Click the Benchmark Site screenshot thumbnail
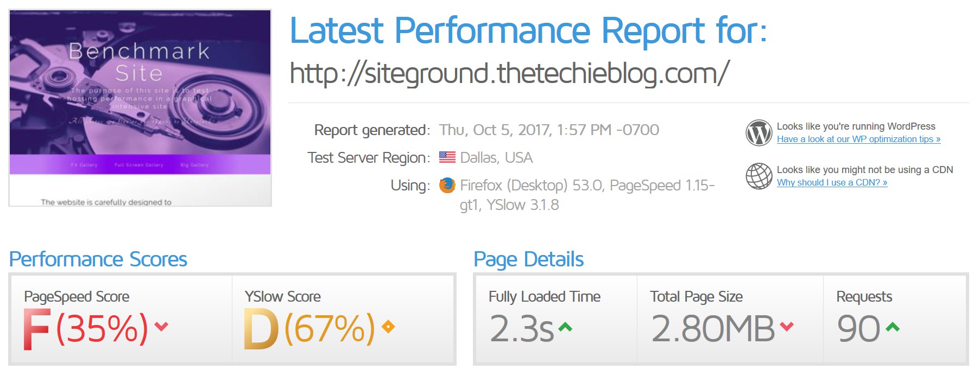This screenshot has width=980, height=376. (140, 108)
